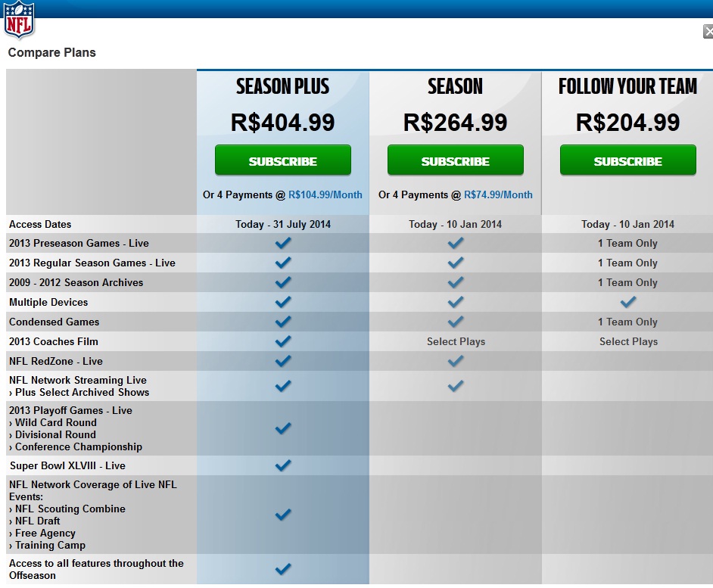Open the R$74.99/Month payment link
Screen dimensions: 713x588
pos(498,194)
